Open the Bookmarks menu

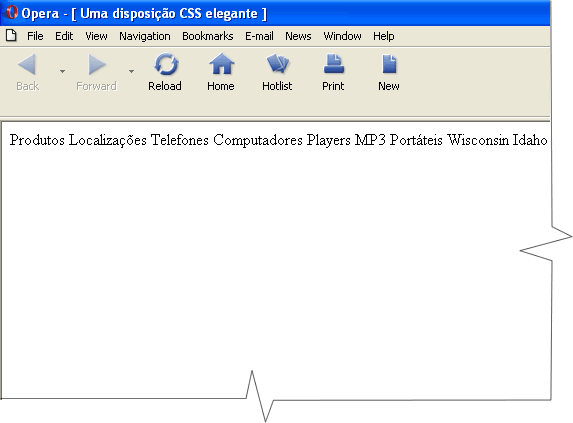coord(208,36)
